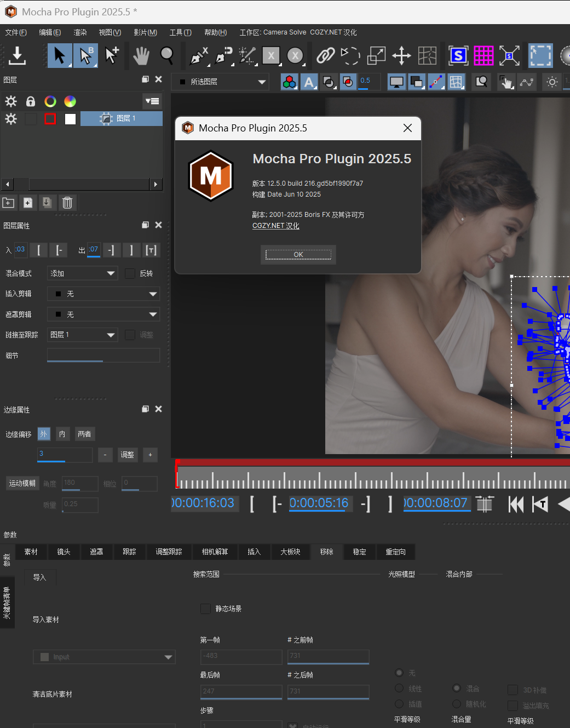Screen dimensions: 570x728
Task: Select the rectangle X shape tool
Action: (271, 55)
